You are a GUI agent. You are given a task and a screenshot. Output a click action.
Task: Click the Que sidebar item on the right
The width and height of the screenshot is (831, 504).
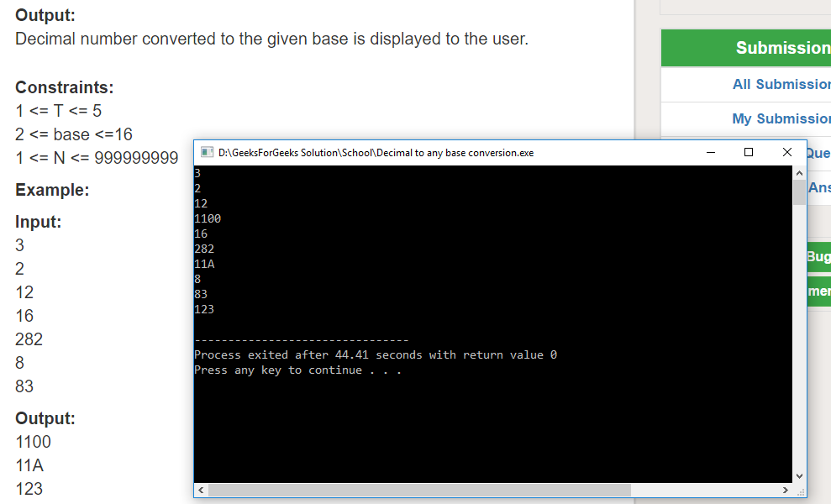820,153
